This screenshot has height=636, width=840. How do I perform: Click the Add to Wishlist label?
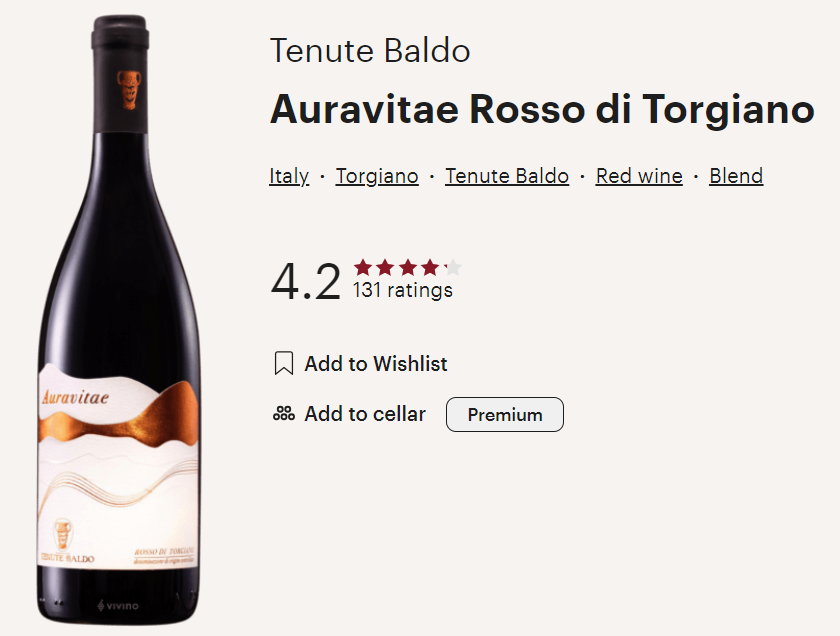point(376,364)
